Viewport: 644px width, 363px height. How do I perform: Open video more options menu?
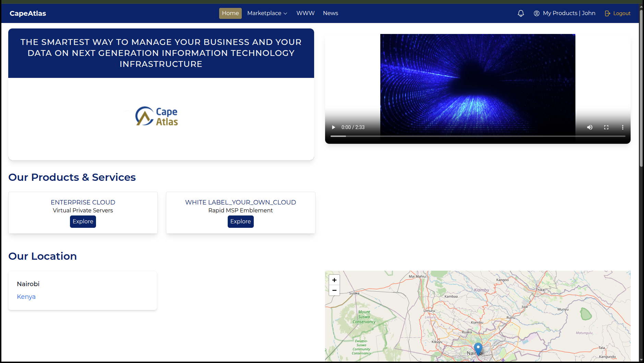[623, 127]
